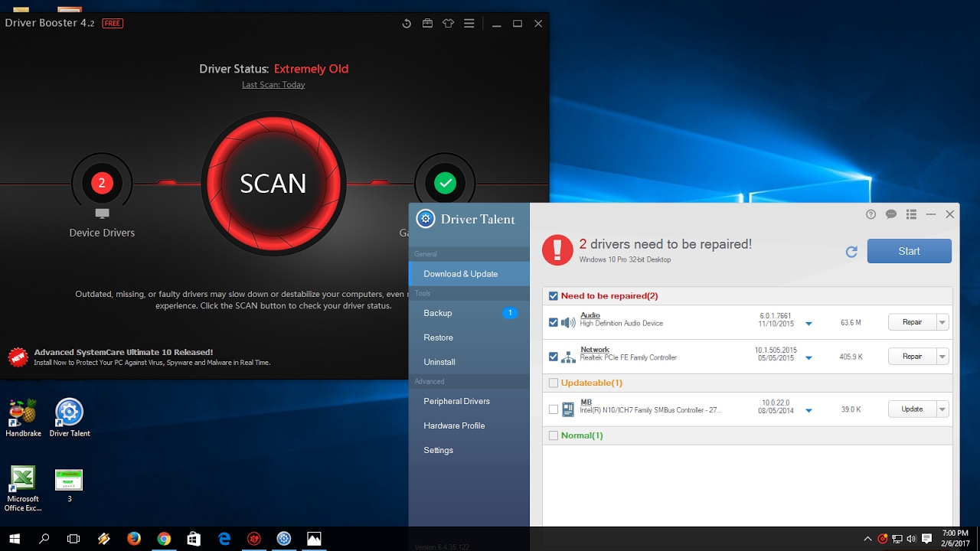Screen dimensions: 980x551
Task: Click the Network device icon
Action: 568,357
